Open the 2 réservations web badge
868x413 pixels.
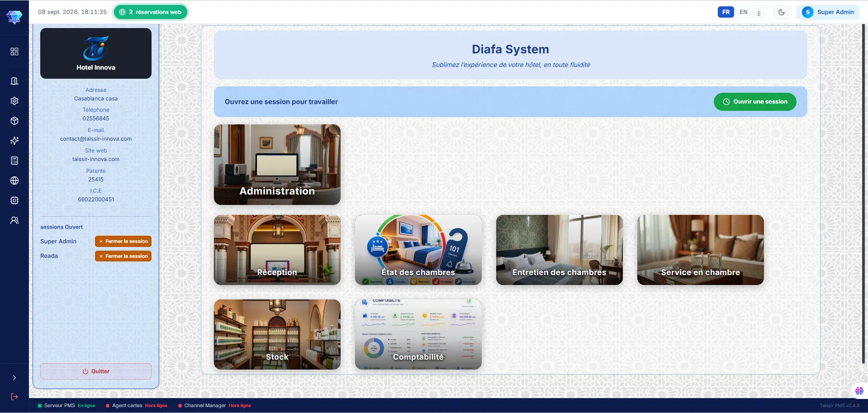(151, 12)
